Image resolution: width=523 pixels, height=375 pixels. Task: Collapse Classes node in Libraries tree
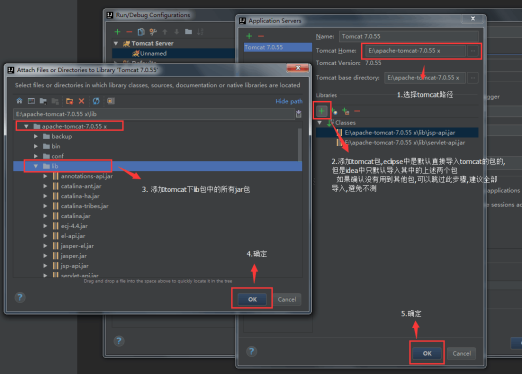pyautogui.click(x=320, y=123)
